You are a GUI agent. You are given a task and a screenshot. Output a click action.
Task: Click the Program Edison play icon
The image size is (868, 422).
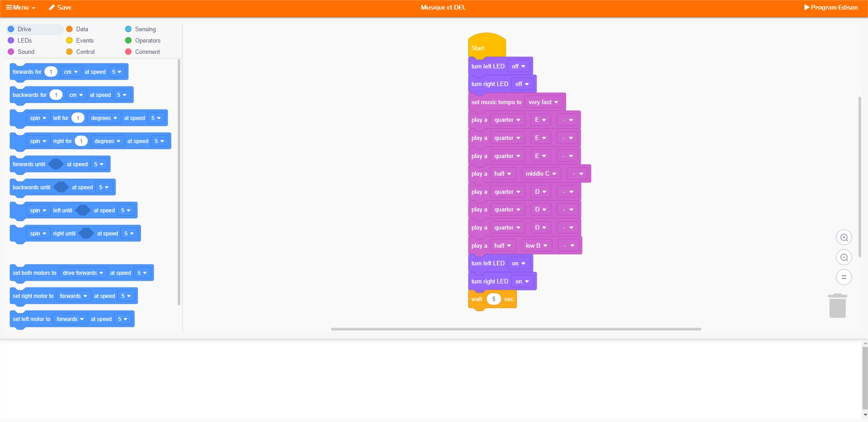pyautogui.click(x=807, y=7)
